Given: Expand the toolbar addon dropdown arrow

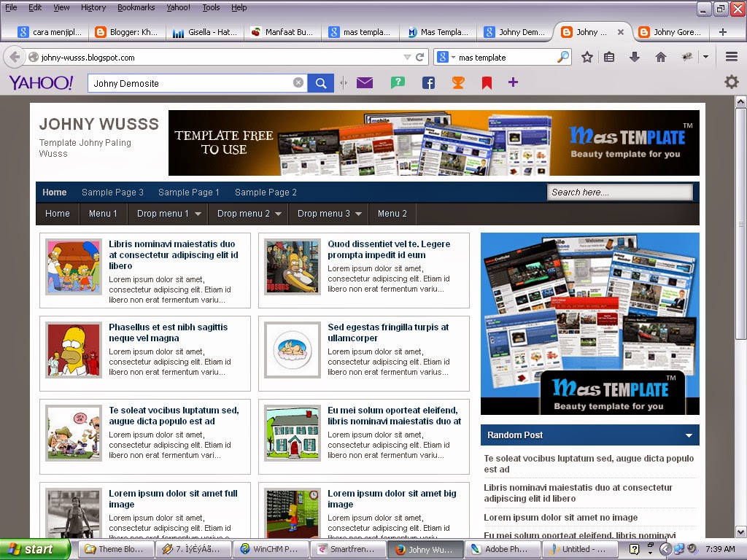Looking at the screenshot, I should coord(705,57).
